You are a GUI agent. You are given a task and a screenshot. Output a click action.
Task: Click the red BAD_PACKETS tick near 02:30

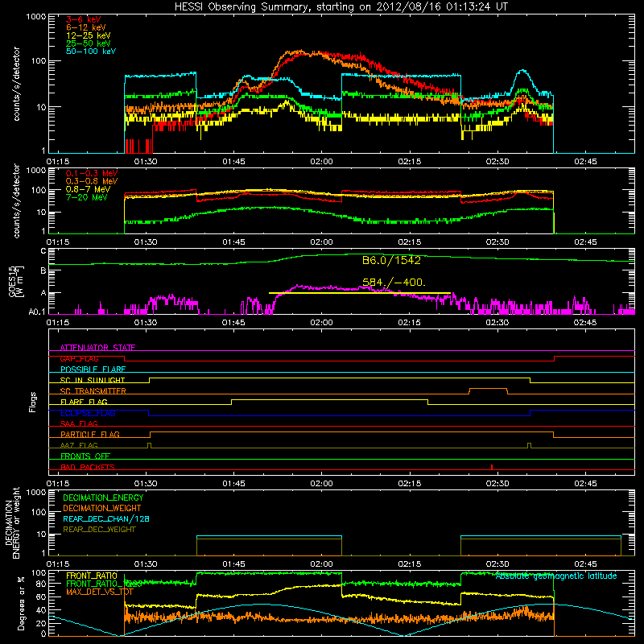[x=492, y=467]
